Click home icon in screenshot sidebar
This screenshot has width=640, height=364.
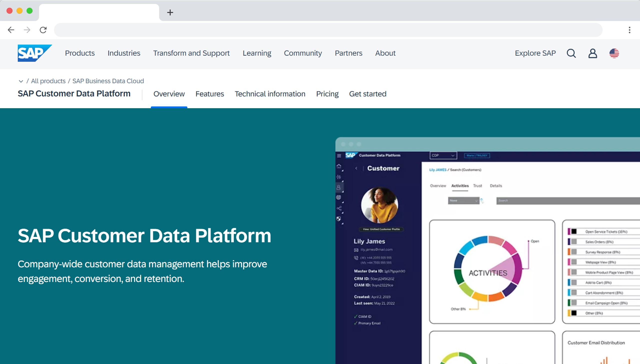pyautogui.click(x=339, y=166)
